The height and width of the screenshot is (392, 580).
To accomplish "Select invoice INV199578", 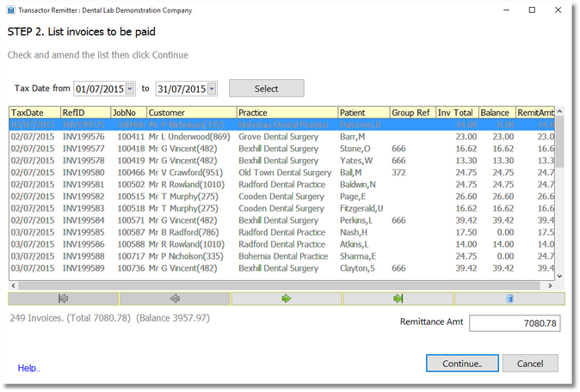I will pos(282,161).
